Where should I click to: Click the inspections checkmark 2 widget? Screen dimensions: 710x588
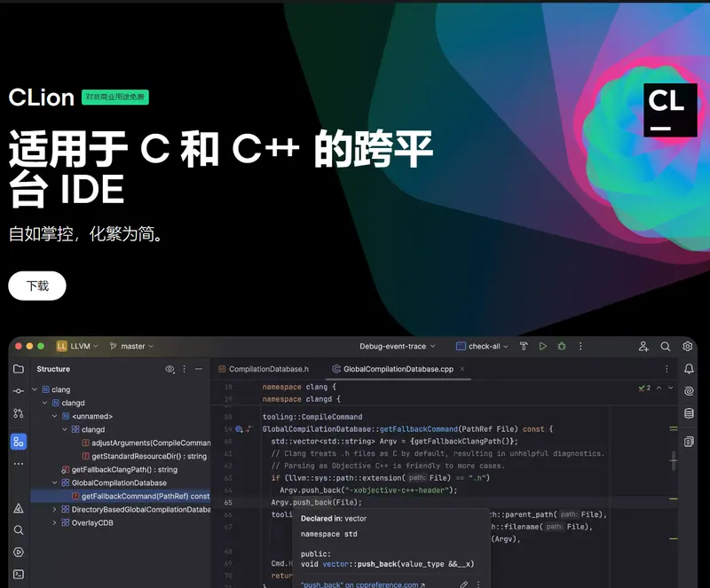644,388
